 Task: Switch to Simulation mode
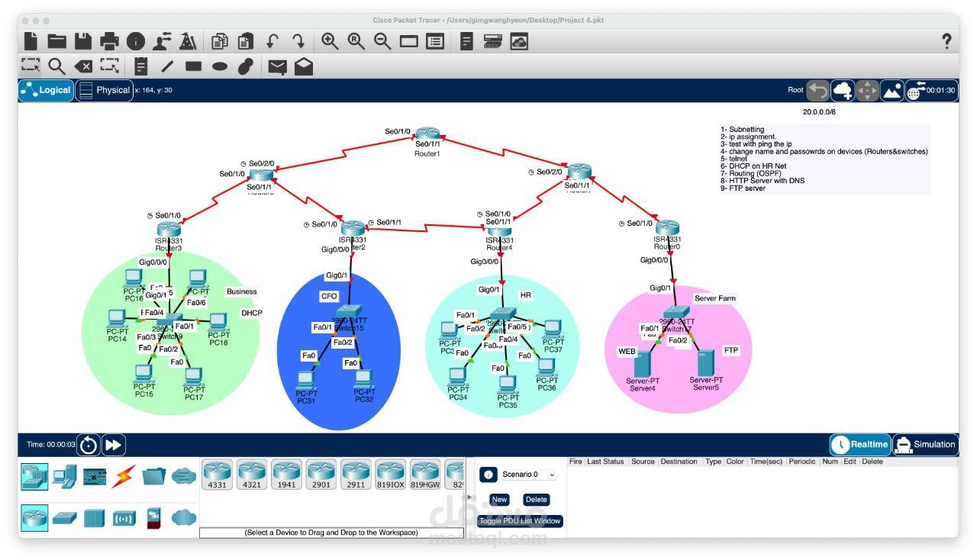pos(925,444)
